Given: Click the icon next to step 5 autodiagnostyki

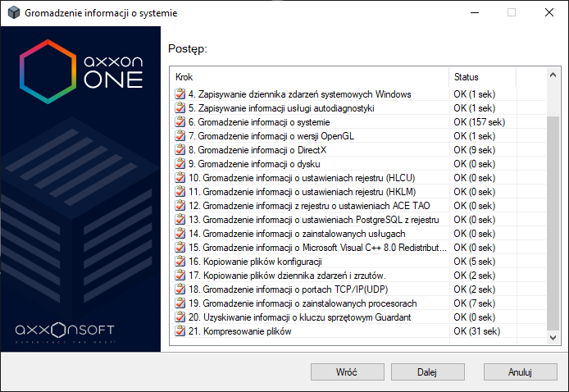Looking at the screenshot, I should pyautogui.click(x=180, y=107).
